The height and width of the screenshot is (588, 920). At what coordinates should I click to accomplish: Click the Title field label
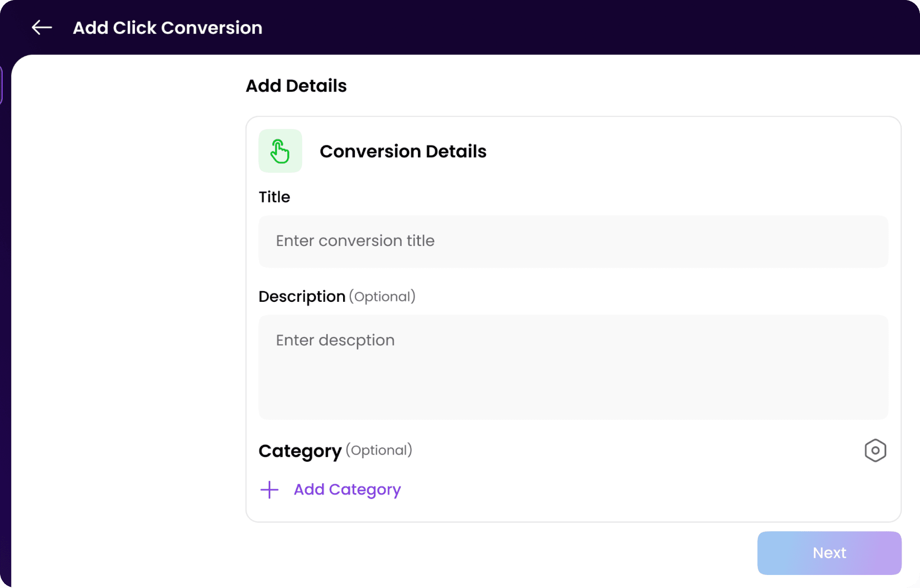pyautogui.click(x=274, y=197)
